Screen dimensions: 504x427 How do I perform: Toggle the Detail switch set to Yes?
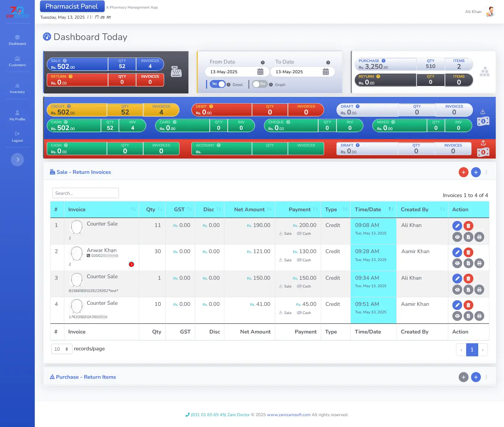(218, 84)
